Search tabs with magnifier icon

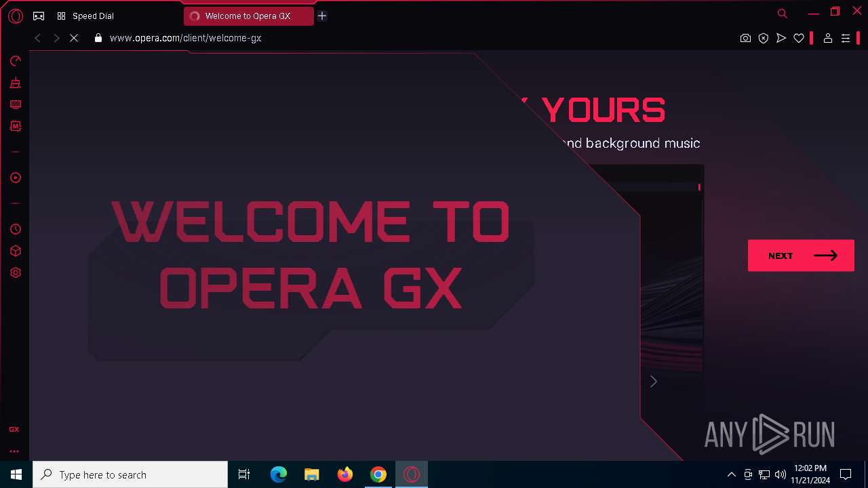(x=783, y=14)
